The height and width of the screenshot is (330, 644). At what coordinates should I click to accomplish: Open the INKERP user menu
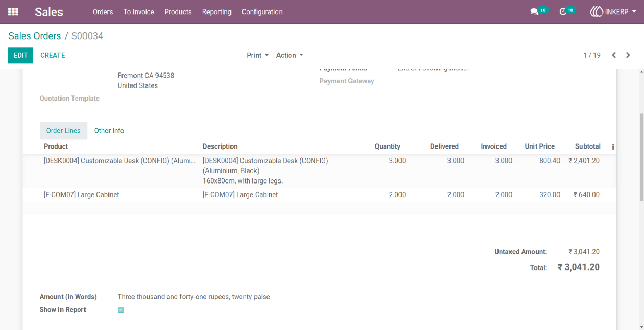click(613, 11)
